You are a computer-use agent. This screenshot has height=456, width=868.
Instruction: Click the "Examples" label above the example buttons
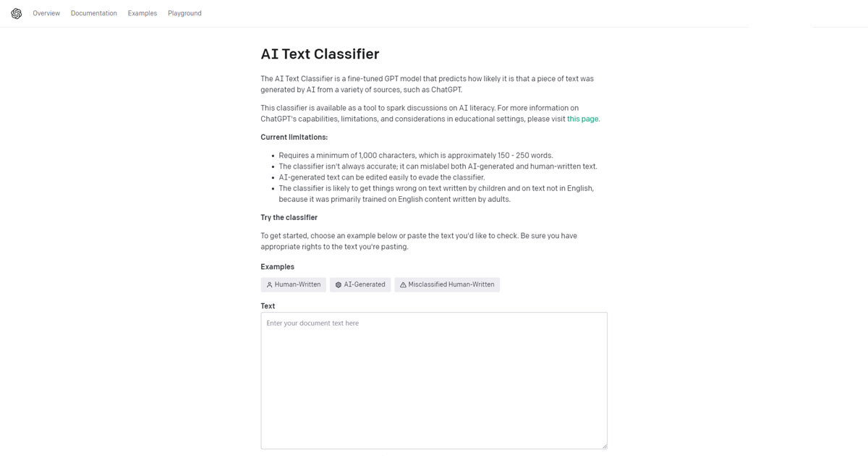(x=277, y=267)
